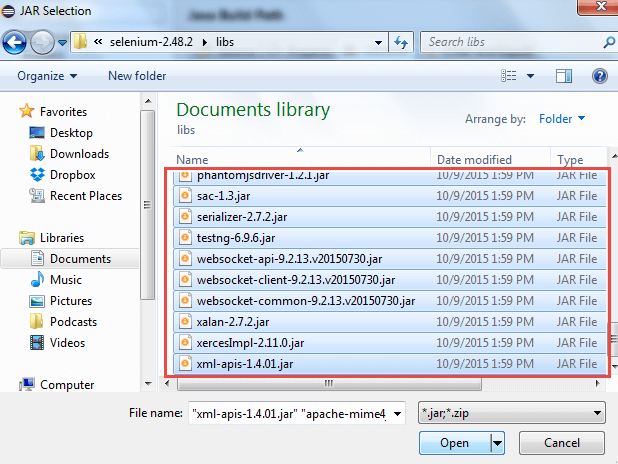618x464 pixels.
Task: Click the testng-6.9.6.jar file icon
Action: [185, 237]
